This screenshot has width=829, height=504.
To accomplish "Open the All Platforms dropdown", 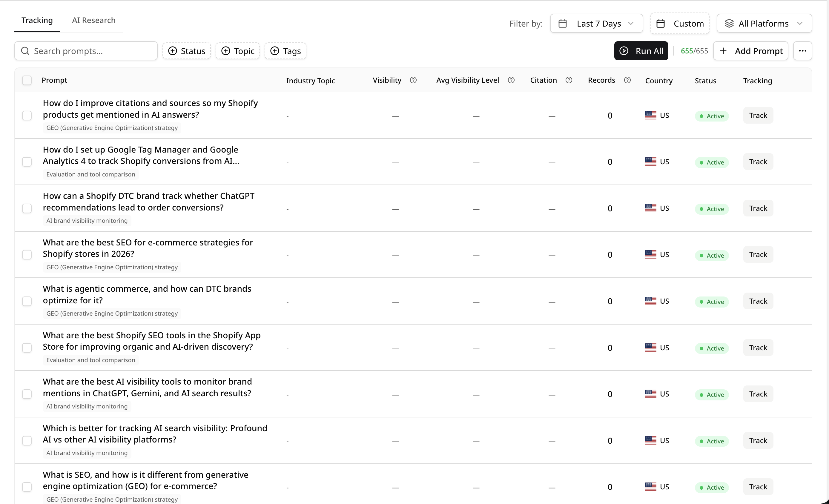I will point(764,24).
